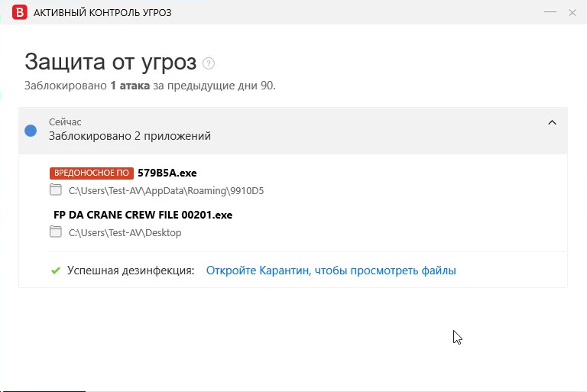This screenshot has height=392, width=587.
Task: Click folder icon beside the Desktop path
Action: [x=55, y=232]
